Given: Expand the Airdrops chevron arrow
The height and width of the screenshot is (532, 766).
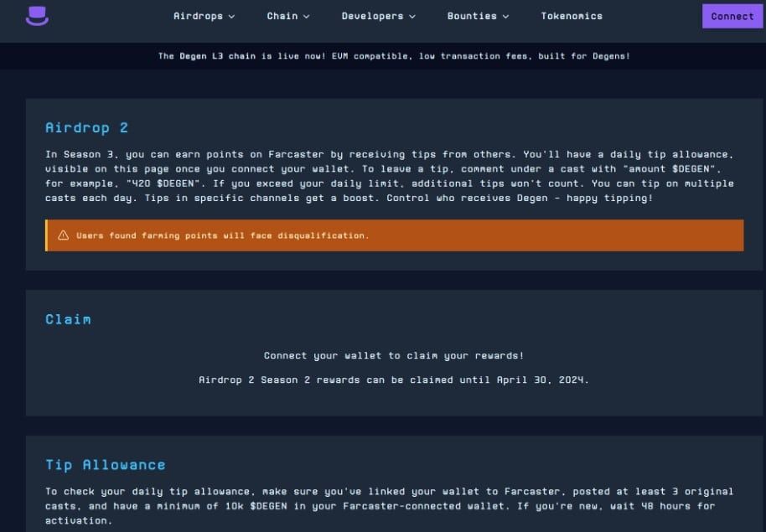Looking at the screenshot, I should point(231,17).
